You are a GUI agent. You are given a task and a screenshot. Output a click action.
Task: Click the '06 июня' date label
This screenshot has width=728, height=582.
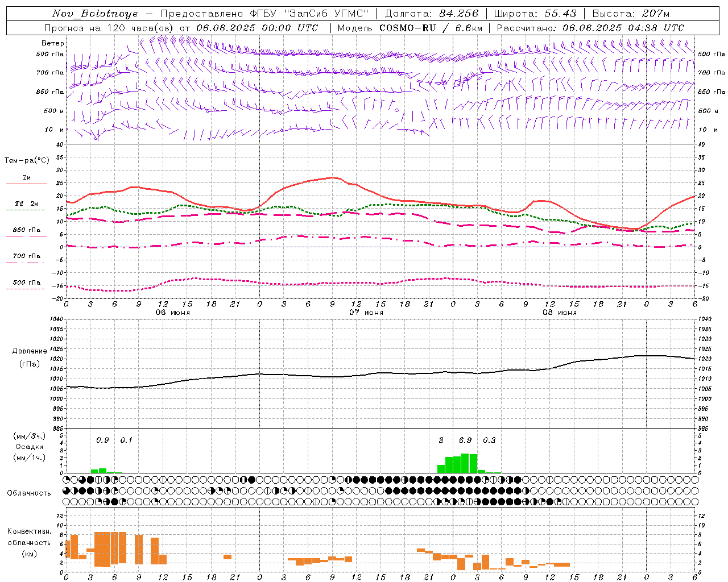173,313
